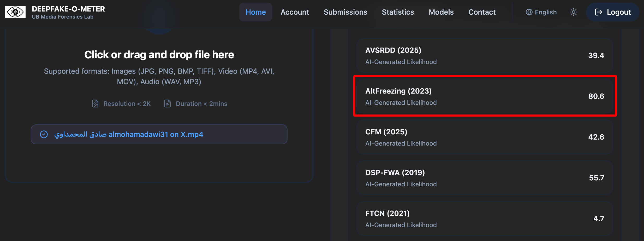Click the globe language icon
The image size is (644, 241).
(529, 12)
